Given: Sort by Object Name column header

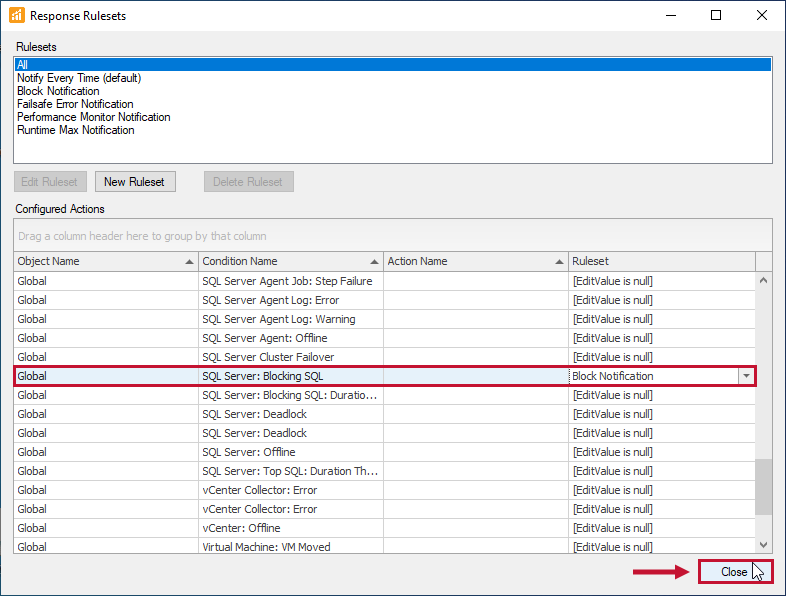Looking at the screenshot, I should (x=106, y=261).
